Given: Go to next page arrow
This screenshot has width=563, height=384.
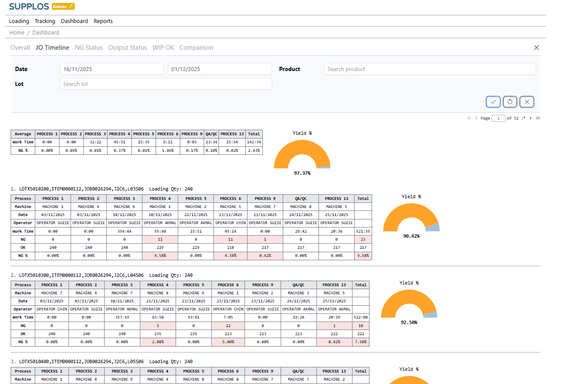Looking at the screenshot, I should click(531, 118).
